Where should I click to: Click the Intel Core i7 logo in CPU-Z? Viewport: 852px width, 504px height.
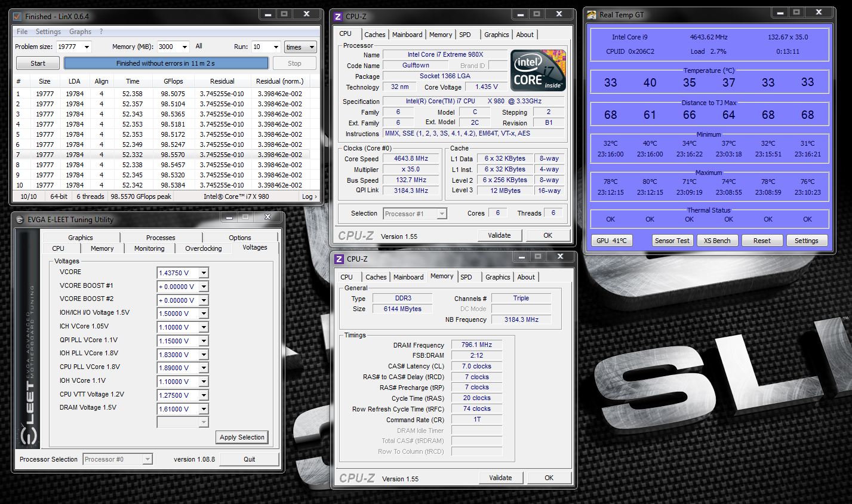tap(538, 70)
